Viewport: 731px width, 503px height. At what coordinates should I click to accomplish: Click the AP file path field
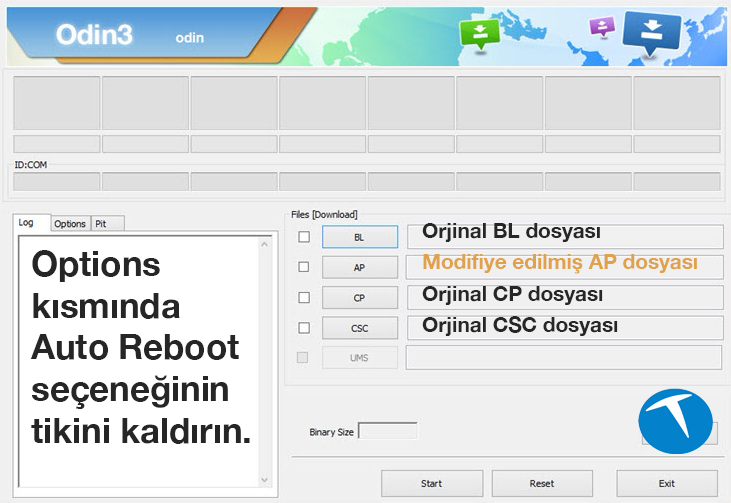tap(565, 267)
